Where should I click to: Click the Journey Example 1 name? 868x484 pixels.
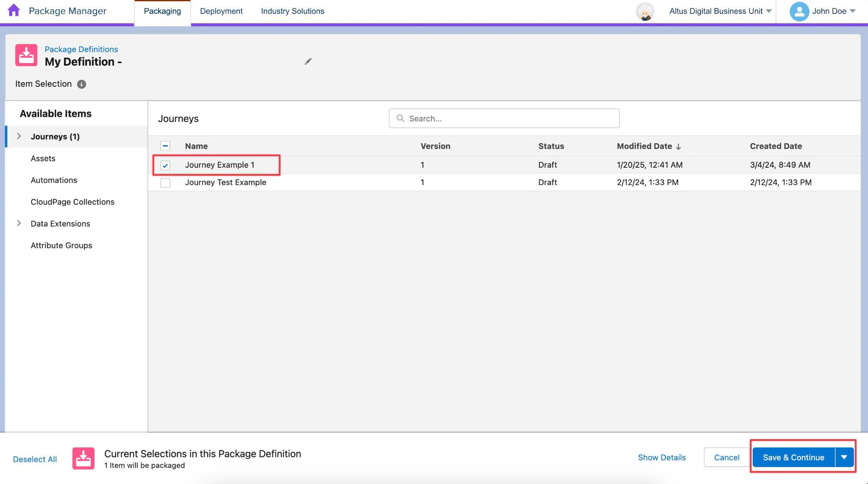[x=220, y=165]
